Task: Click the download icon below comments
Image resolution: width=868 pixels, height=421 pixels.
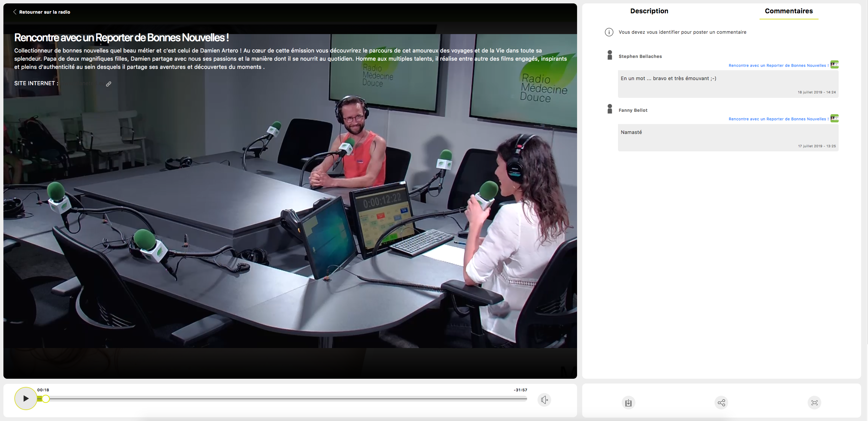Action: click(628, 403)
